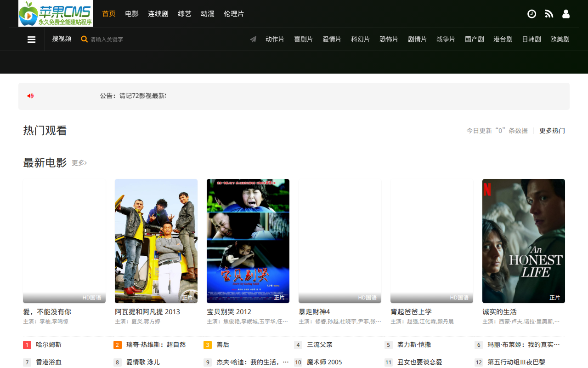588x368 pixels.
Task: Click title 阿瓦提和阿凡提 2013
Action: [x=147, y=312]
